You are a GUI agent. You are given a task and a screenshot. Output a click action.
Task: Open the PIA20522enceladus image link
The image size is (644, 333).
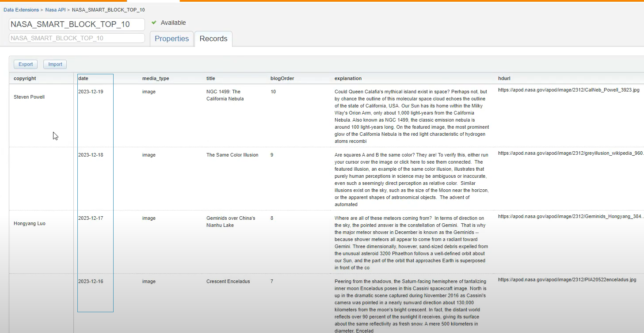coord(567,279)
